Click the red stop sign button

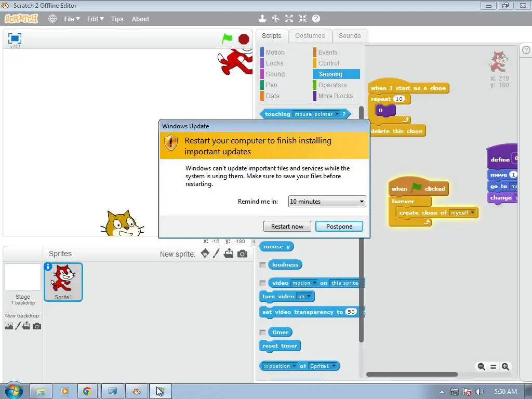244,39
